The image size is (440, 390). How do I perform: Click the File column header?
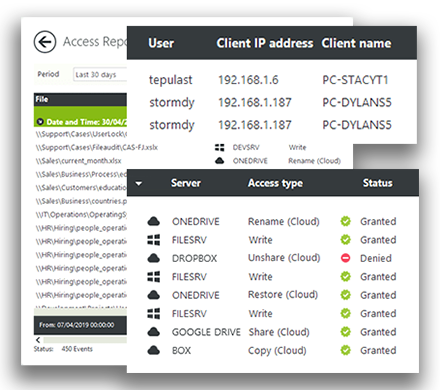pyautogui.click(x=42, y=99)
